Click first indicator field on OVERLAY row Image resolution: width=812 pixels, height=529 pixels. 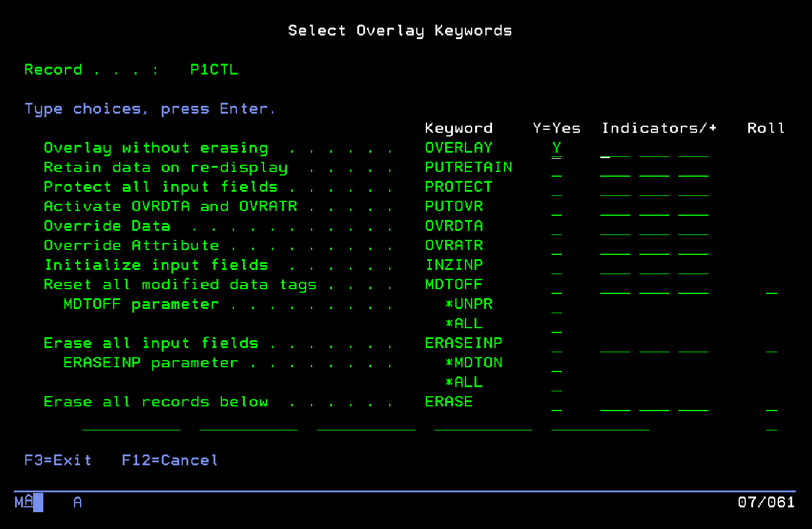(615, 148)
